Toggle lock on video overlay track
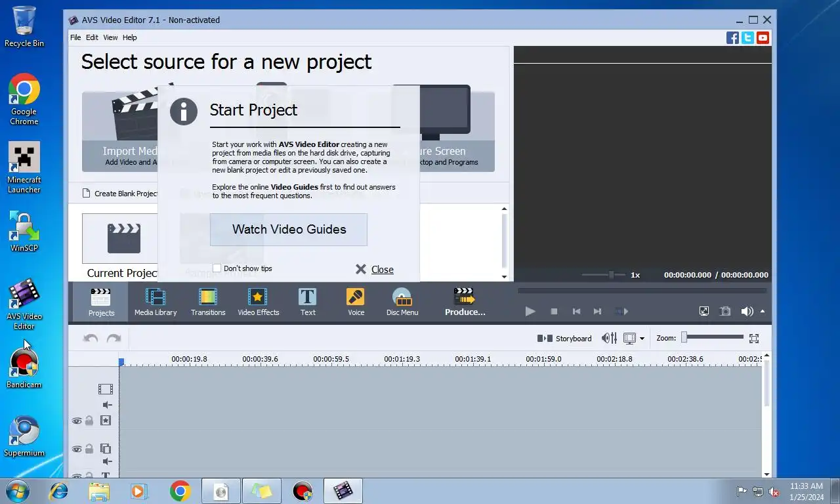The image size is (840, 504). point(89,449)
